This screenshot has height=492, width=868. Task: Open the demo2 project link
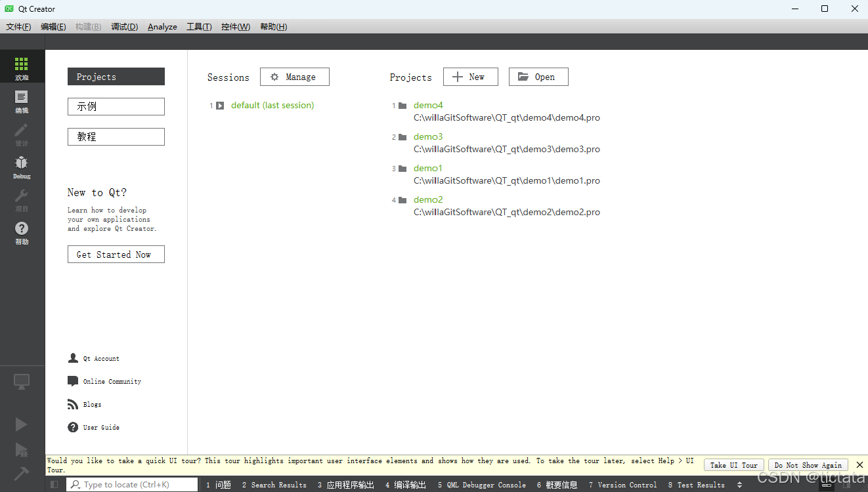pos(428,200)
